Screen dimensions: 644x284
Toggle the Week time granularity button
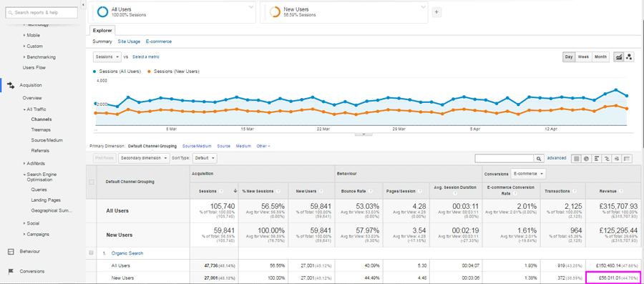click(584, 57)
